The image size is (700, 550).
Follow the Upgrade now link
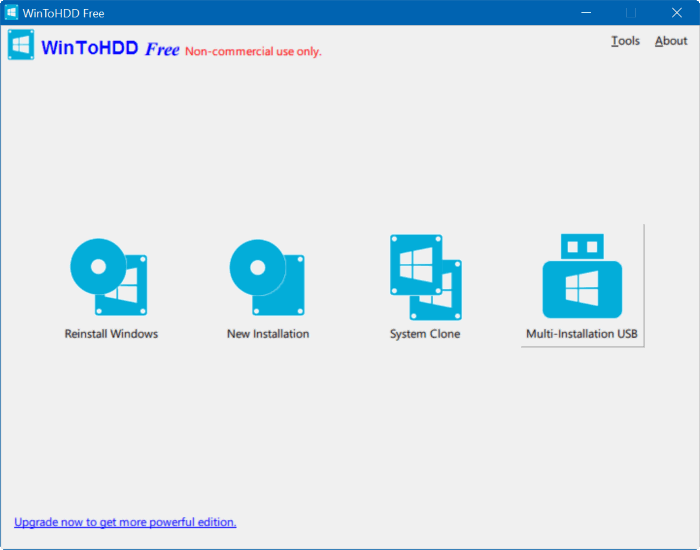pyautogui.click(x=125, y=522)
